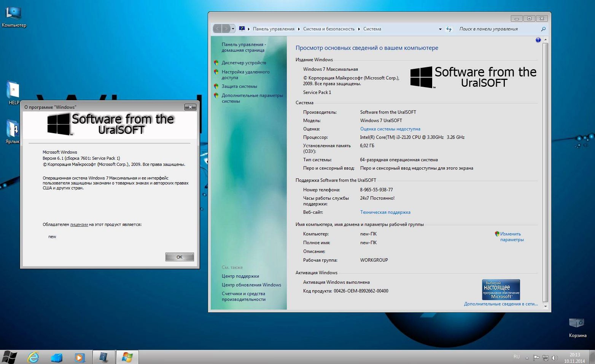Click the blue help question mark icon
The image size is (595, 364).
(538, 40)
